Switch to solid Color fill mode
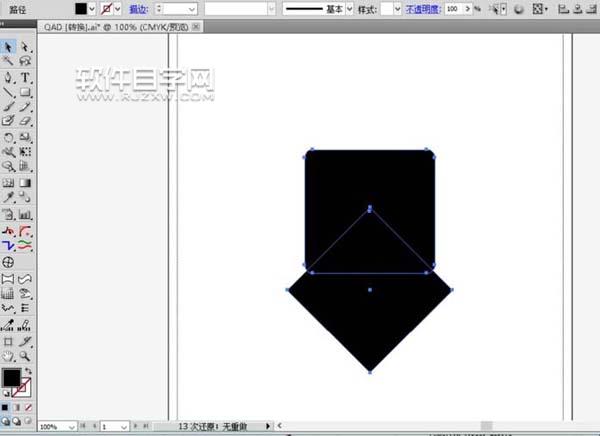Image resolution: width=600 pixels, height=436 pixels. click(x=6, y=407)
